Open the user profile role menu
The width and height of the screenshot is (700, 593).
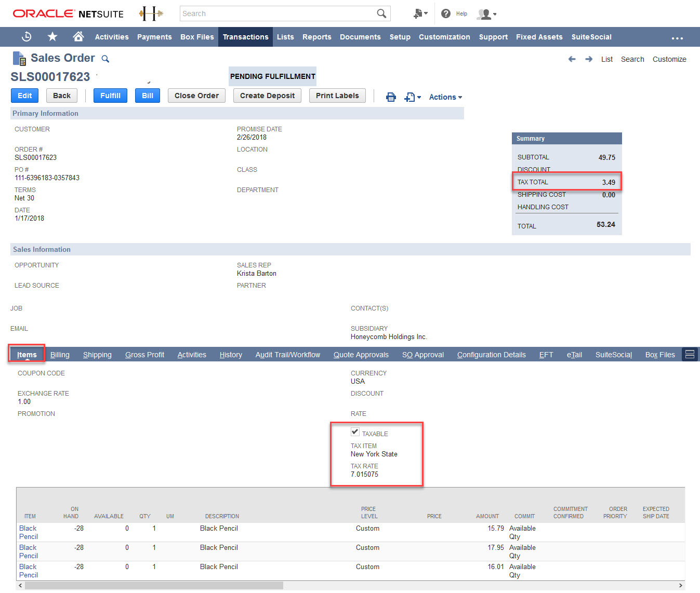click(486, 14)
